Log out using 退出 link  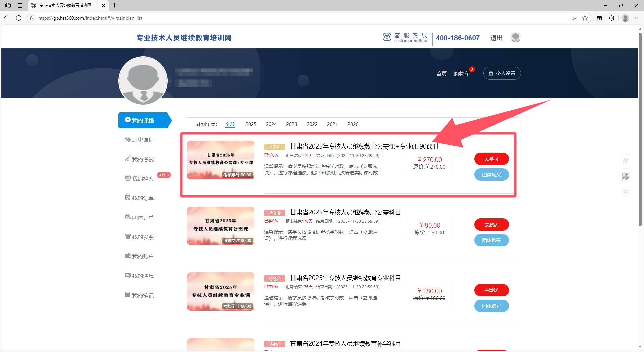pos(496,38)
